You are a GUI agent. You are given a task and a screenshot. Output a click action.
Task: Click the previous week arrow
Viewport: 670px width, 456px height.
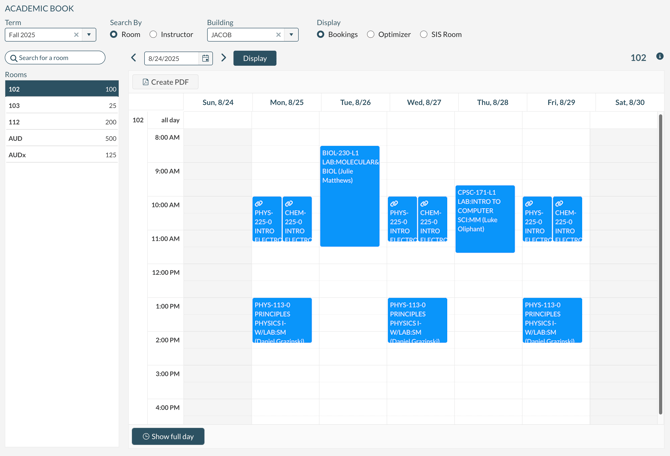[x=134, y=58]
